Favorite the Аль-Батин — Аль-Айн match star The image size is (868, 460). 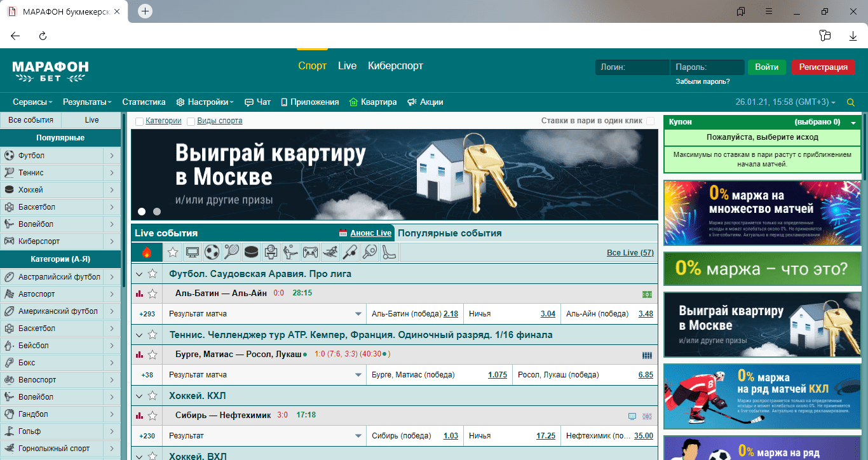[153, 294]
